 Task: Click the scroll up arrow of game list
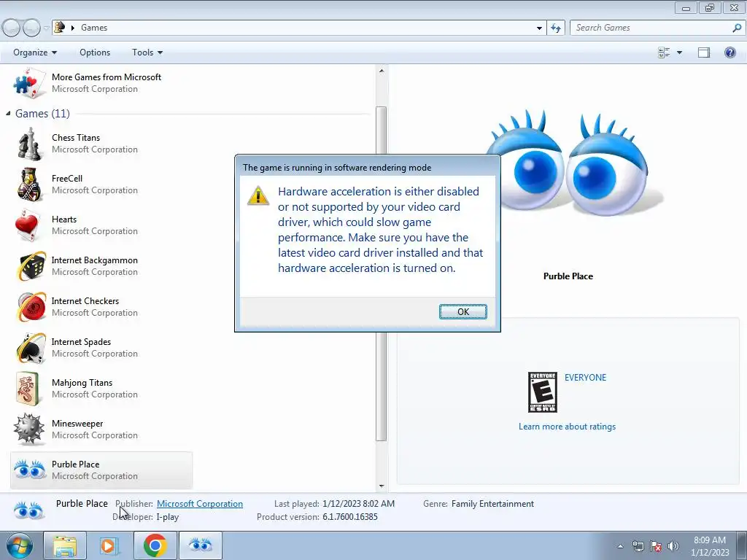(381, 71)
